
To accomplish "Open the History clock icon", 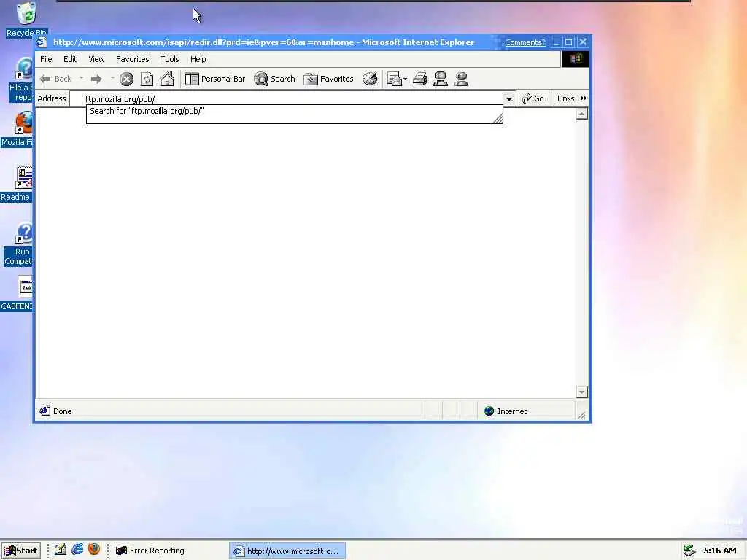I will click(370, 79).
